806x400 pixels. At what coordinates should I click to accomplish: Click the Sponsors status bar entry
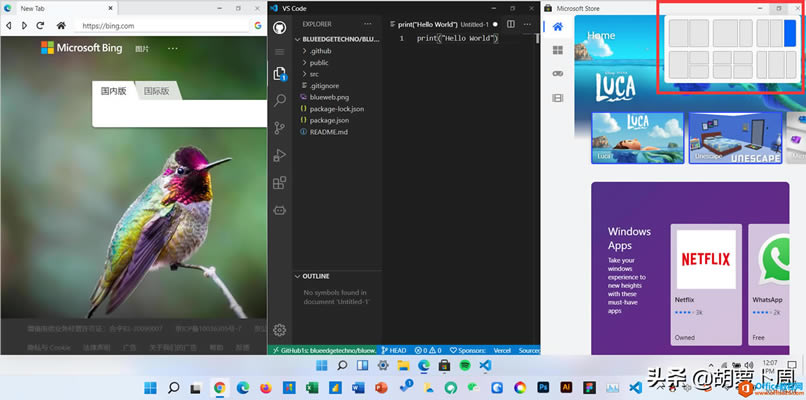[467, 350]
